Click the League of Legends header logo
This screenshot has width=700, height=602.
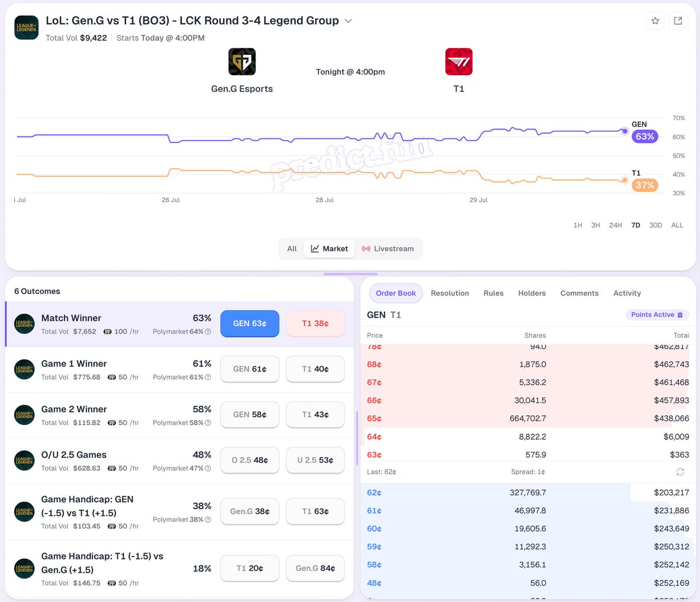pyautogui.click(x=26, y=27)
